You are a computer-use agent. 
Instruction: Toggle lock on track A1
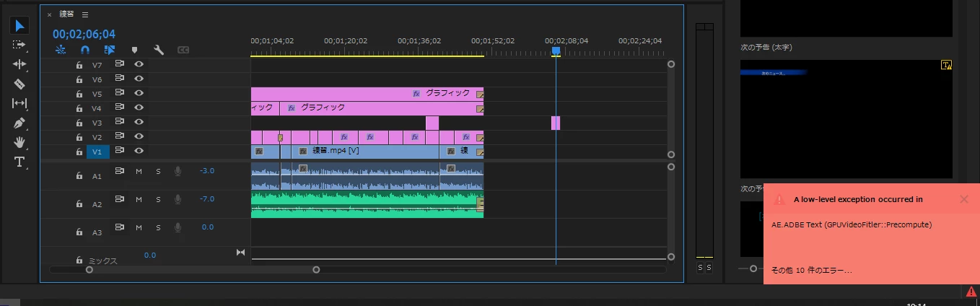(x=79, y=176)
